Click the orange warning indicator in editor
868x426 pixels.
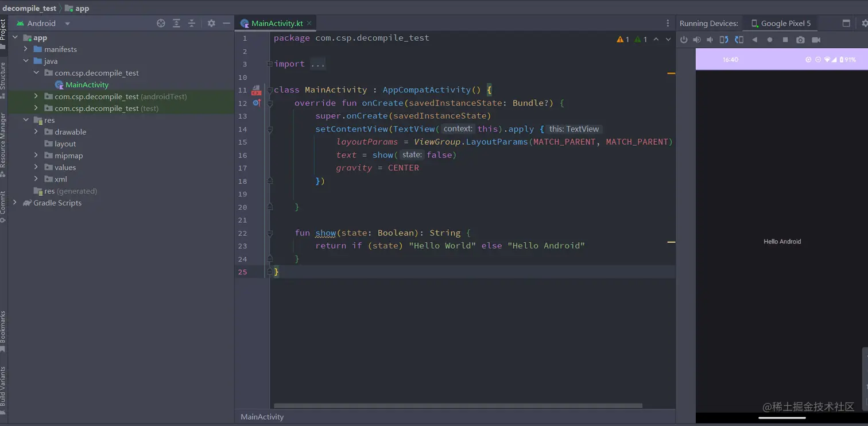pyautogui.click(x=623, y=40)
